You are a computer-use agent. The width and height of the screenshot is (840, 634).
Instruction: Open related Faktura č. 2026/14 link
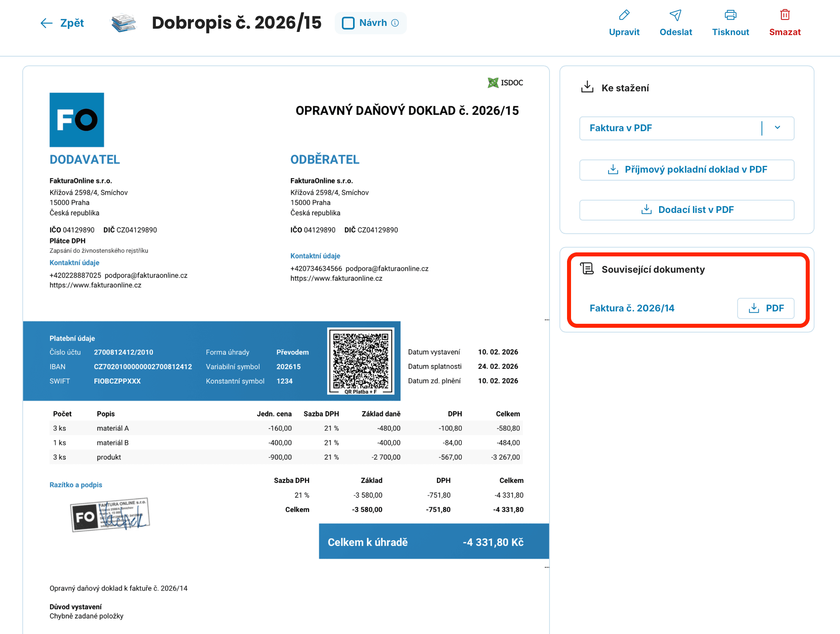[632, 308]
